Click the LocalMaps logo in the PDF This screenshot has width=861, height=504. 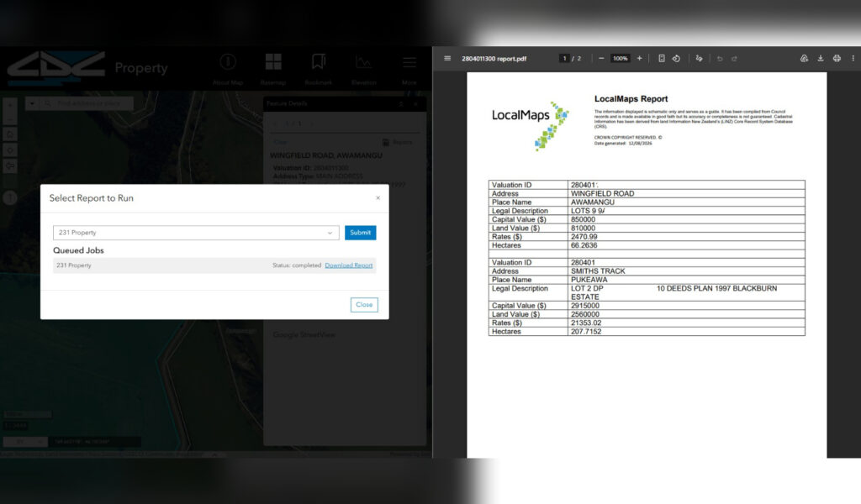click(x=530, y=124)
